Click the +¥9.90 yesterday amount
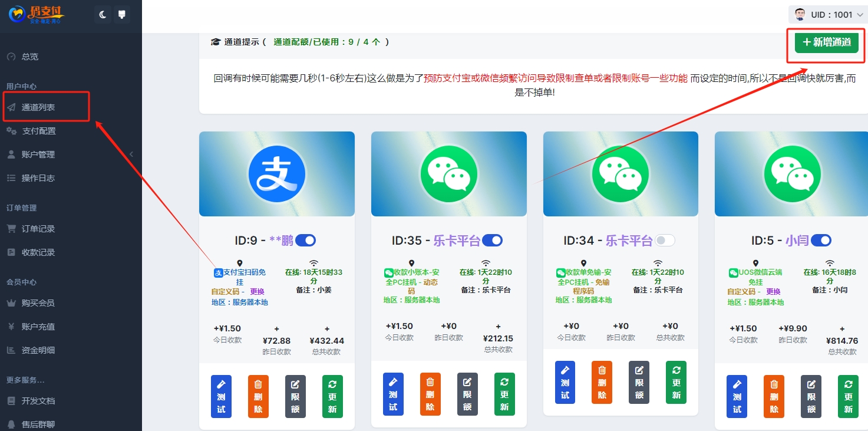The image size is (868, 431). pos(793,329)
